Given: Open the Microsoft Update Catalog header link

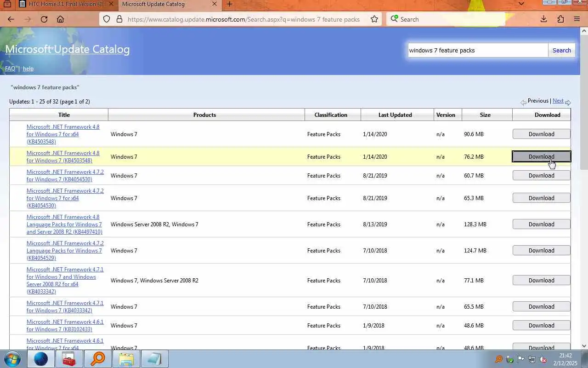Looking at the screenshot, I should click(x=68, y=49).
